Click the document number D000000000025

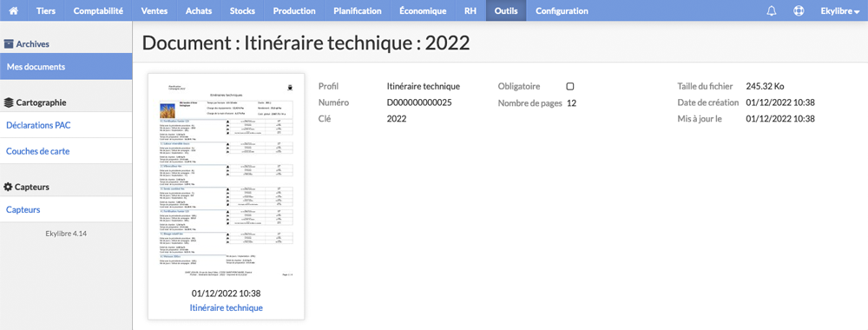(x=419, y=102)
